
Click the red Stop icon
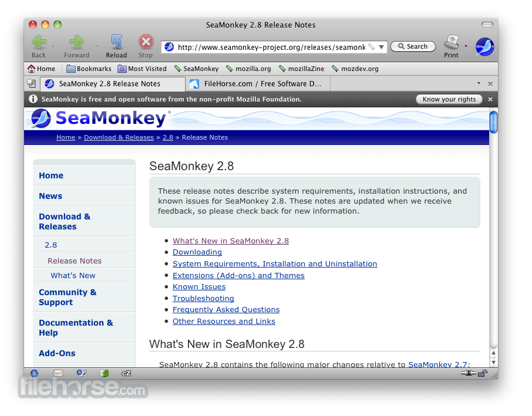pos(146,42)
